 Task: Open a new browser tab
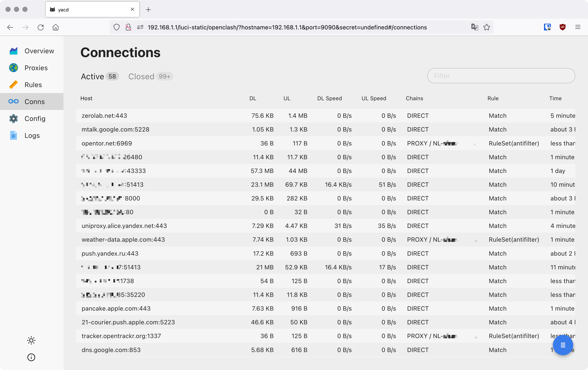tap(148, 10)
